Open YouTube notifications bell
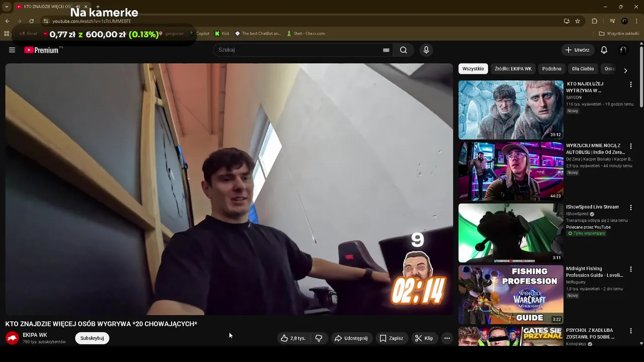644x362 pixels. [604, 50]
